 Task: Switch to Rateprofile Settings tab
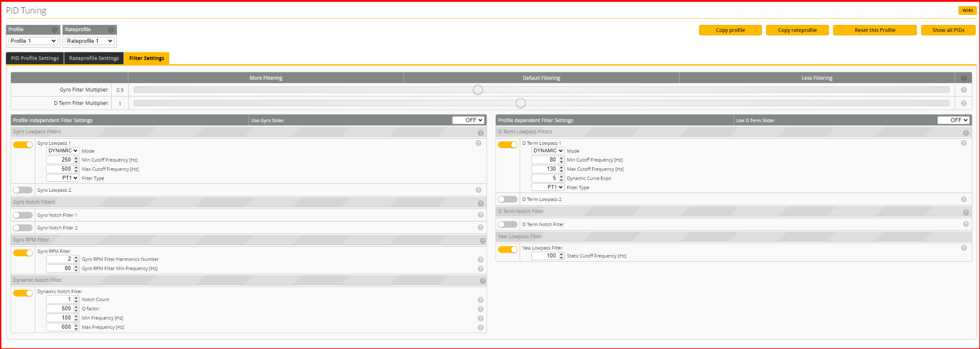pyautogui.click(x=94, y=58)
